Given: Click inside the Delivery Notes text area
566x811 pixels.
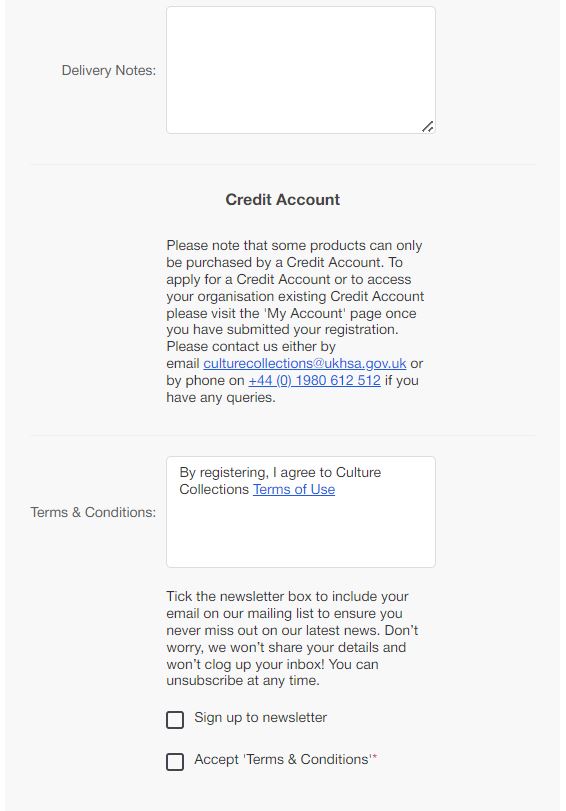Looking at the screenshot, I should point(301,70).
